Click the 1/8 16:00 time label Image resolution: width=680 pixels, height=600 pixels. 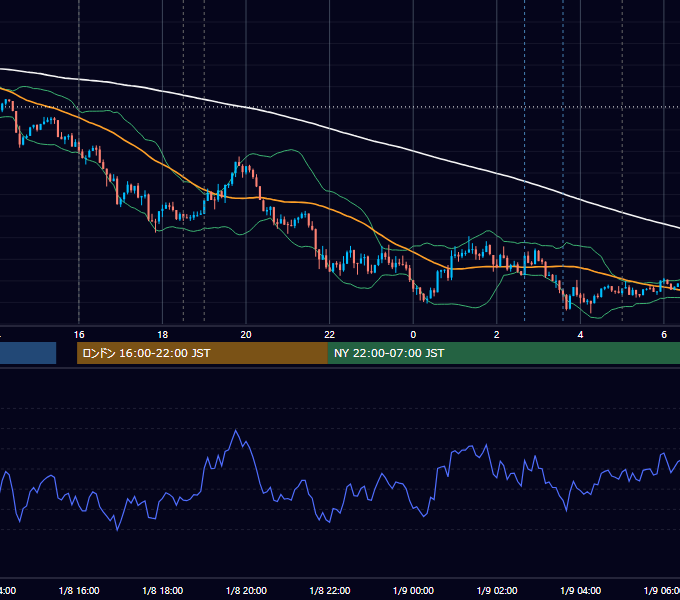tap(79, 590)
